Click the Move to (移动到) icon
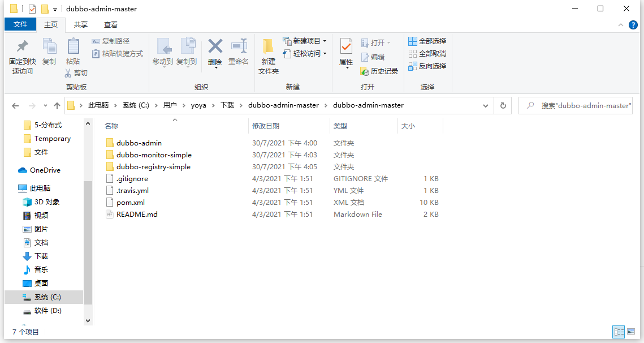This screenshot has height=343, width=644. (x=164, y=46)
